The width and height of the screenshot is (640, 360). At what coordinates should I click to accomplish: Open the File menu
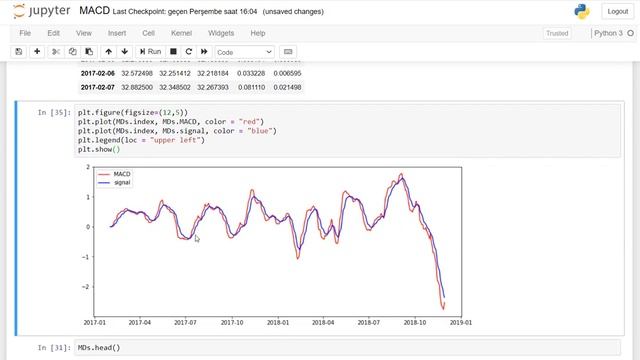coord(25,33)
